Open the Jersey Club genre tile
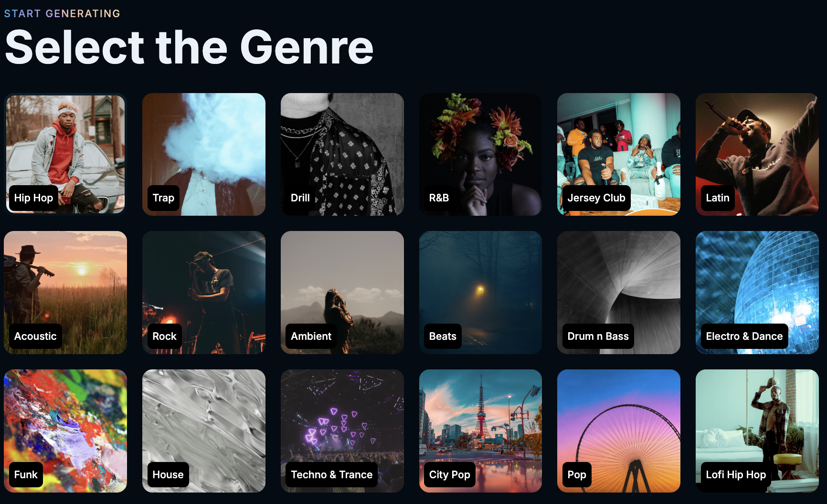Screen dimensions: 827x504 coord(619,154)
